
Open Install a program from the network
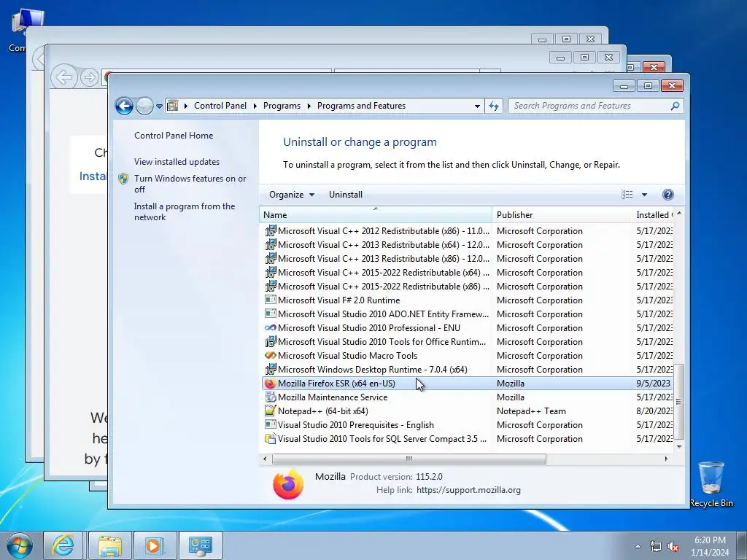tap(185, 211)
